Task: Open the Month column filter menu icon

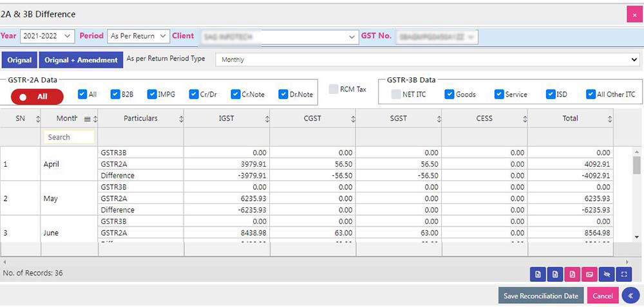Action: pyautogui.click(x=87, y=119)
